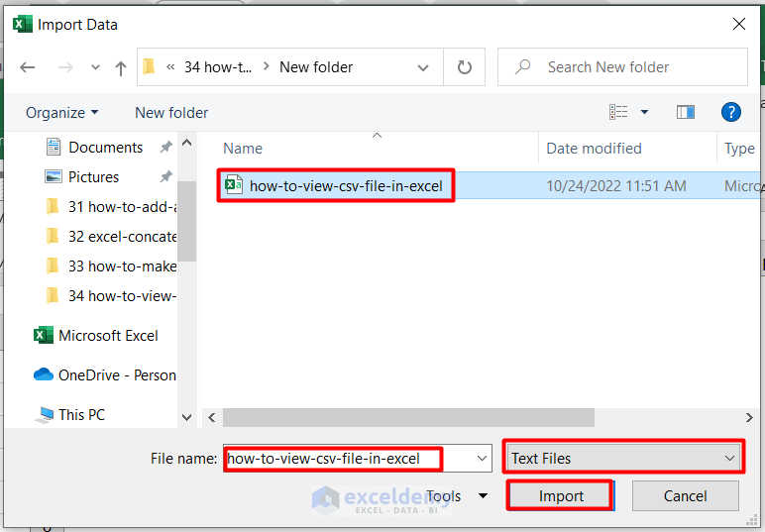The image size is (765, 532).
Task: Open Help with the blue question icon
Action: tap(731, 112)
